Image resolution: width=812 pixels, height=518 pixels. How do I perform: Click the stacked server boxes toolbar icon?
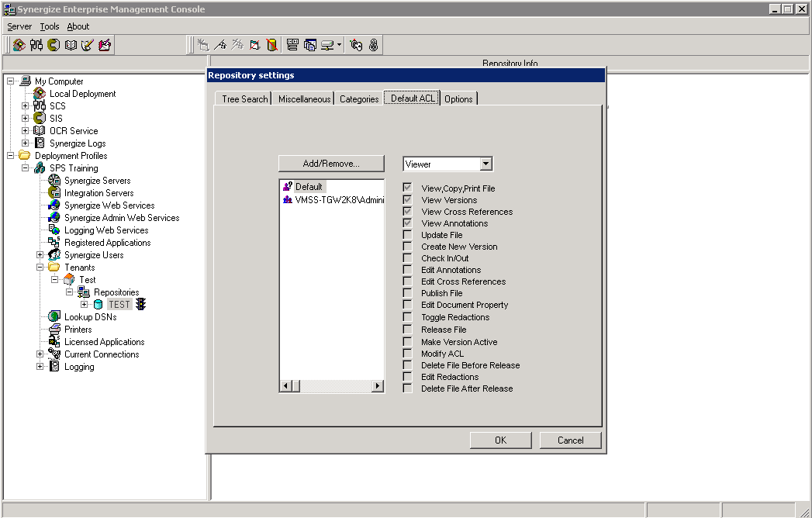pyautogui.click(x=292, y=45)
